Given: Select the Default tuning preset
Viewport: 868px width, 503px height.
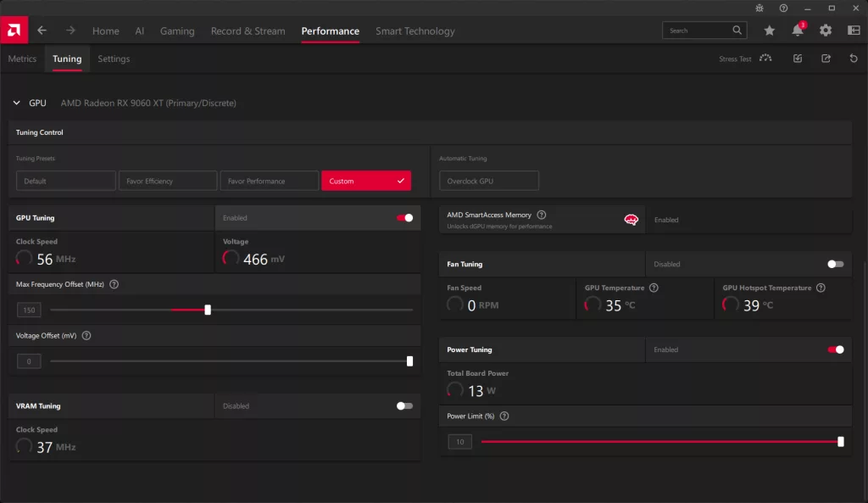Looking at the screenshot, I should coord(66,182).
